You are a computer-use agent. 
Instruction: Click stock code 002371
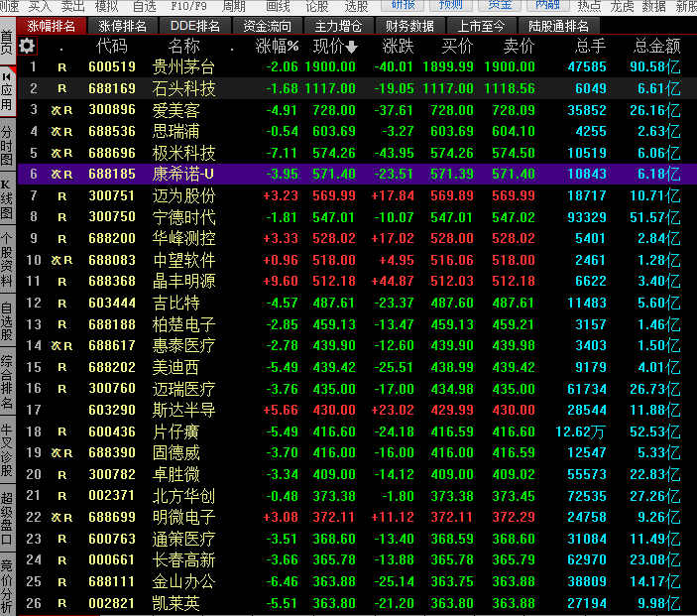point(112,496)
